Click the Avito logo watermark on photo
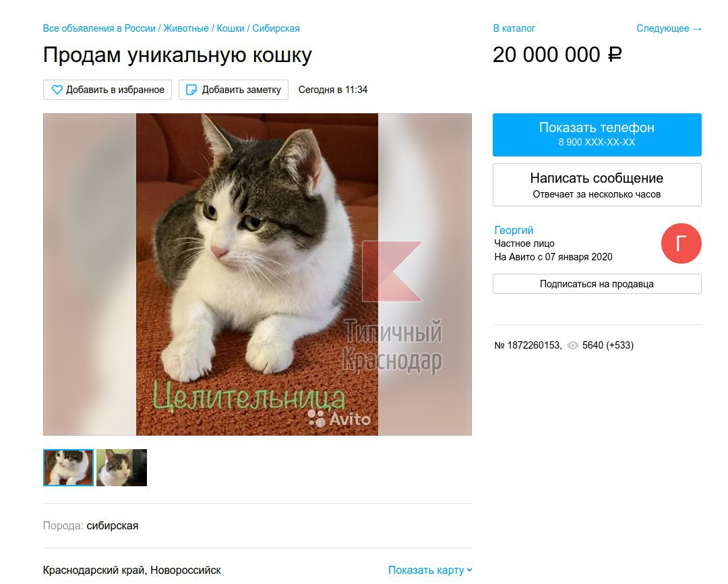The width and height of the screenshot is (728, 584). pyautogui.click(x=339, y=418)
